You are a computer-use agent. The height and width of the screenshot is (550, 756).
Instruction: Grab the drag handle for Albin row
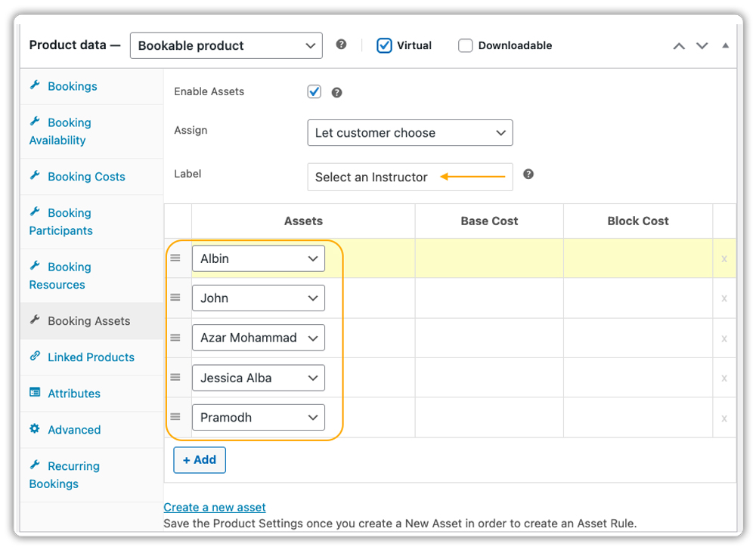pos(175,258)
